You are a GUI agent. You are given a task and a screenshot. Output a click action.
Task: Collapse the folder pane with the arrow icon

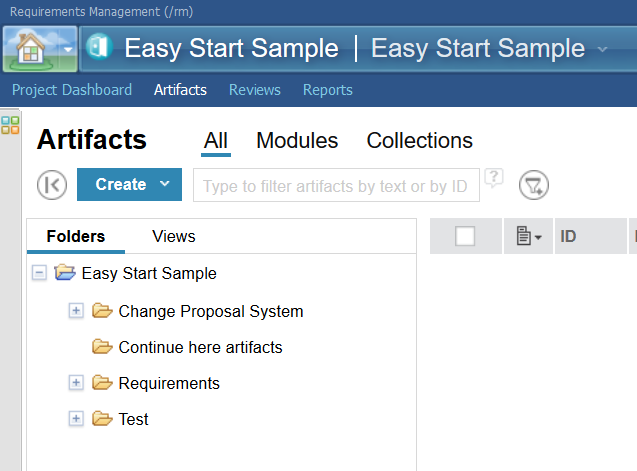[x=51, y=185]
